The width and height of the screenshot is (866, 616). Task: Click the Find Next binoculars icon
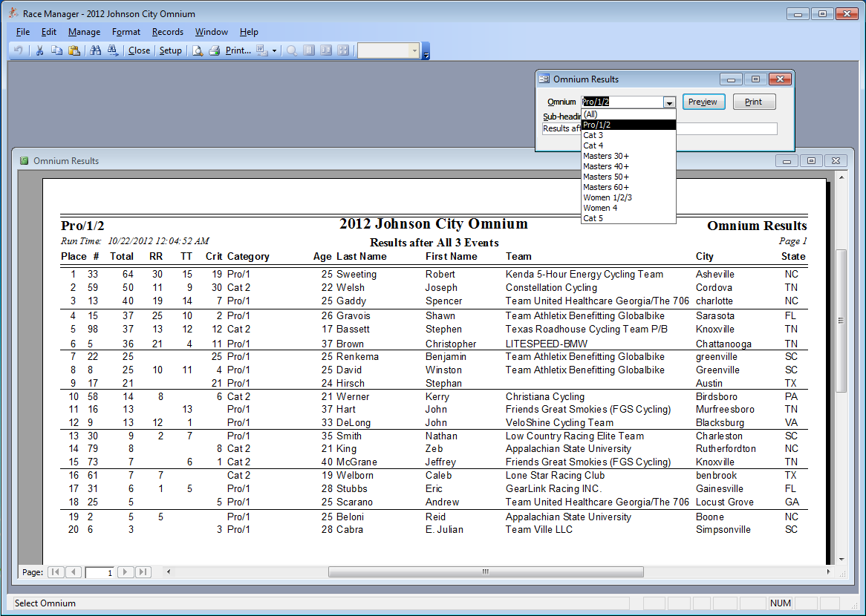(113, 50)
